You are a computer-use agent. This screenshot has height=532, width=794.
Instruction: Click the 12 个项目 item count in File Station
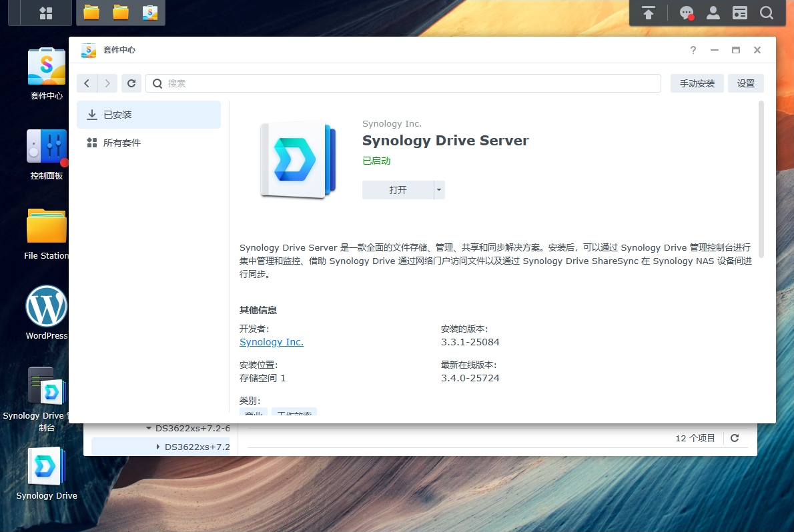(695, 439)
